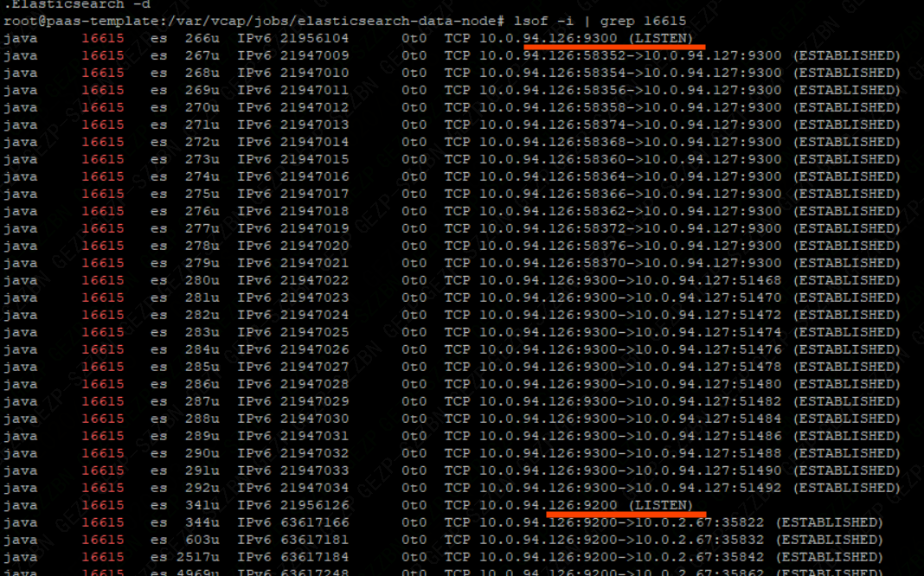The height and width of the screenshot is (576, 924).
Task: Click file descriptor '287u'
Action: click(202, 401)
